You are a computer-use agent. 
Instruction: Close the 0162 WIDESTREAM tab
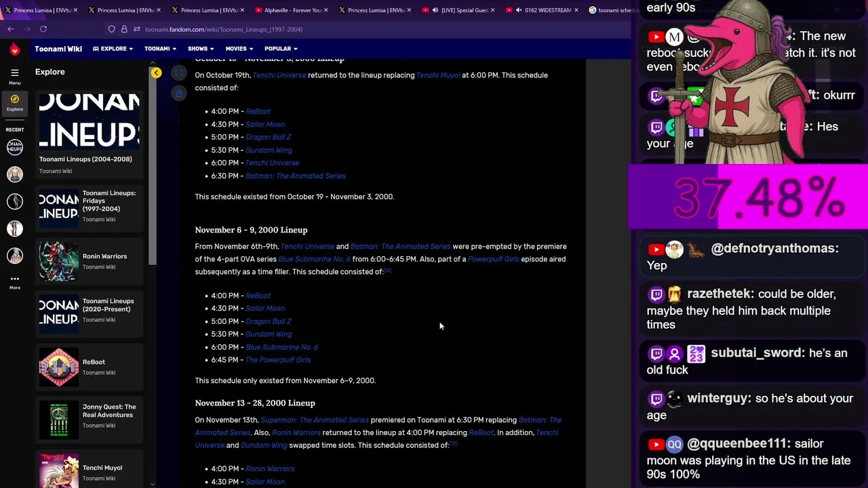[576, 10]
